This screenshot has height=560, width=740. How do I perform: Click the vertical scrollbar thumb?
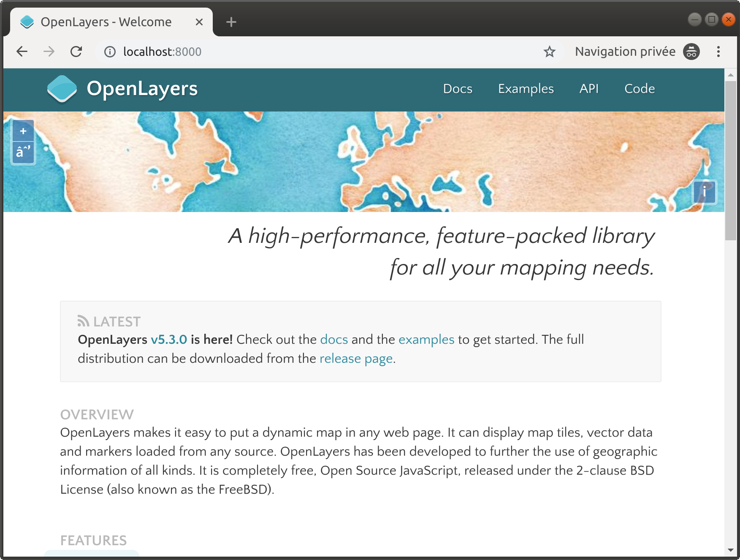tap(731, 160)
